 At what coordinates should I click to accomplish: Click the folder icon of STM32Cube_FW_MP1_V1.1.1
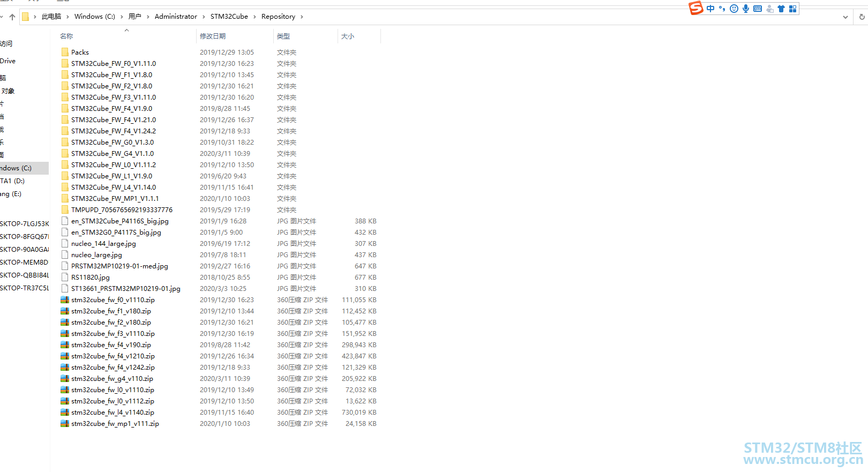click(65, 198)
